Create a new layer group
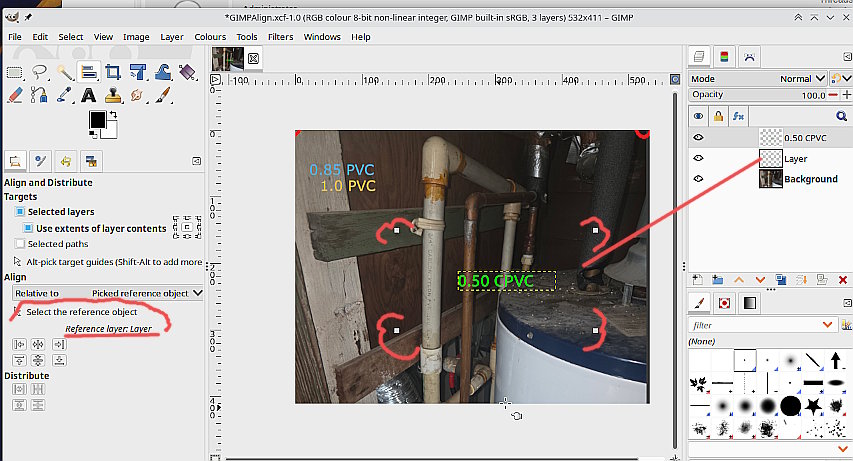Image resolution: width=853 pixels, height=461 pixels. (718, 280)
